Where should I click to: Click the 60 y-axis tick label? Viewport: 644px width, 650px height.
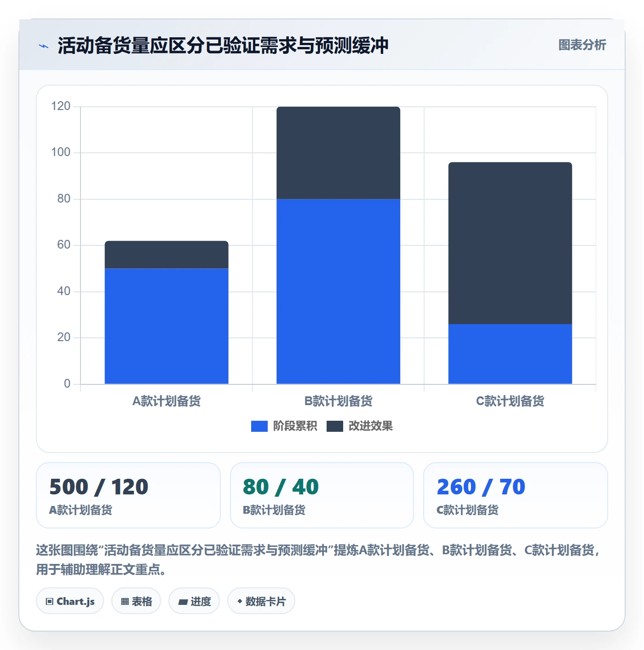click(63, 245)
